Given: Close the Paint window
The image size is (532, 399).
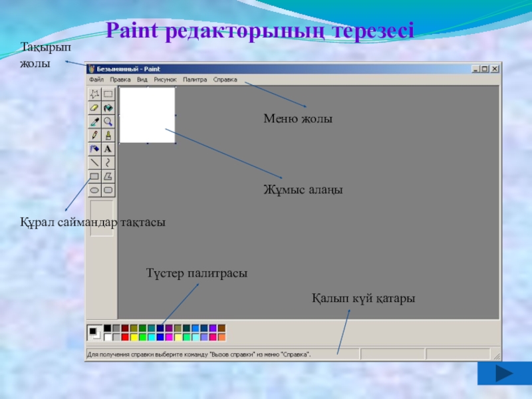Looking at the screenshot, I should click(x=495, y=69).
